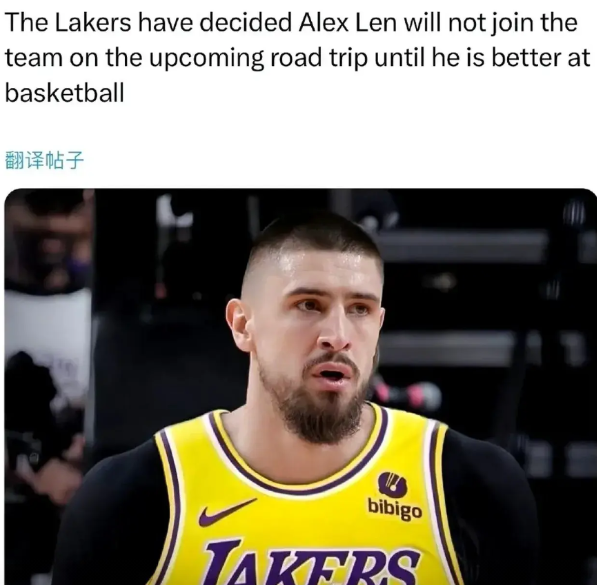Click the player's open mouth
Image resolution: width=597 pixels, height=585 pixels.
(x=330, y=373)
